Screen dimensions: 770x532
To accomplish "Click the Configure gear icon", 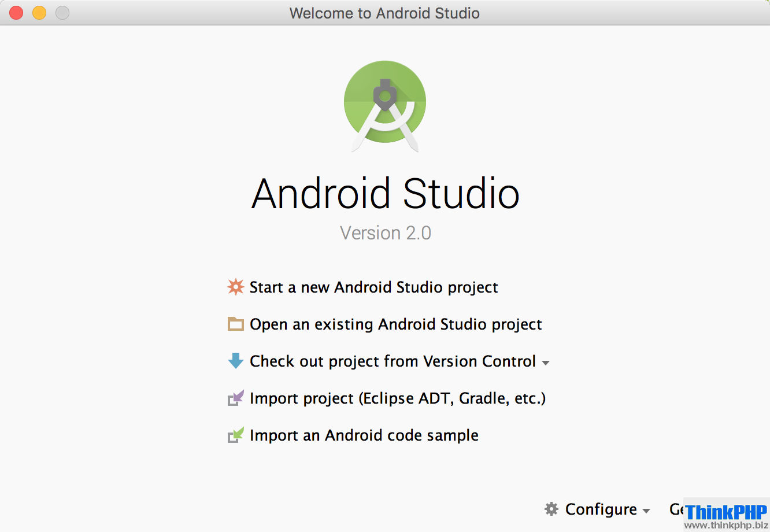I will (551, 509).
